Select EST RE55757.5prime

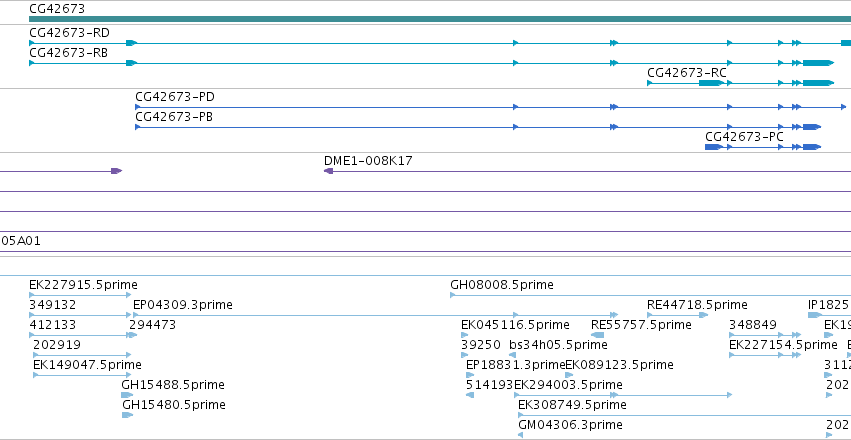[x=641, y=325]
